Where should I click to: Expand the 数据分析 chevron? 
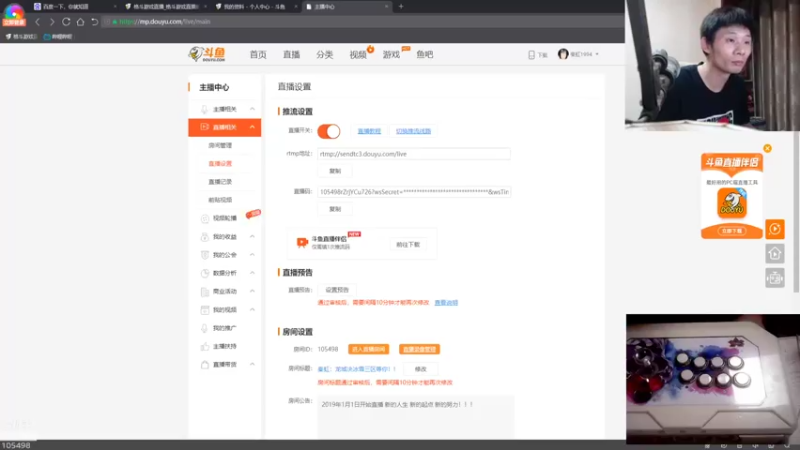[252, 273]
